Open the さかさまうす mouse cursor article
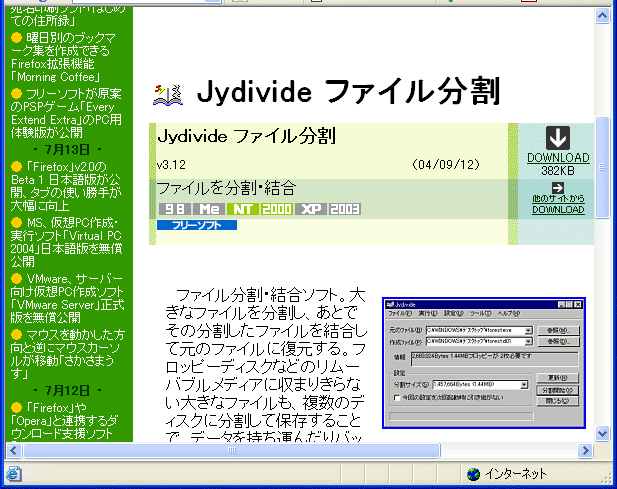This screenshot has width=617, height=489. coord(67,354)
